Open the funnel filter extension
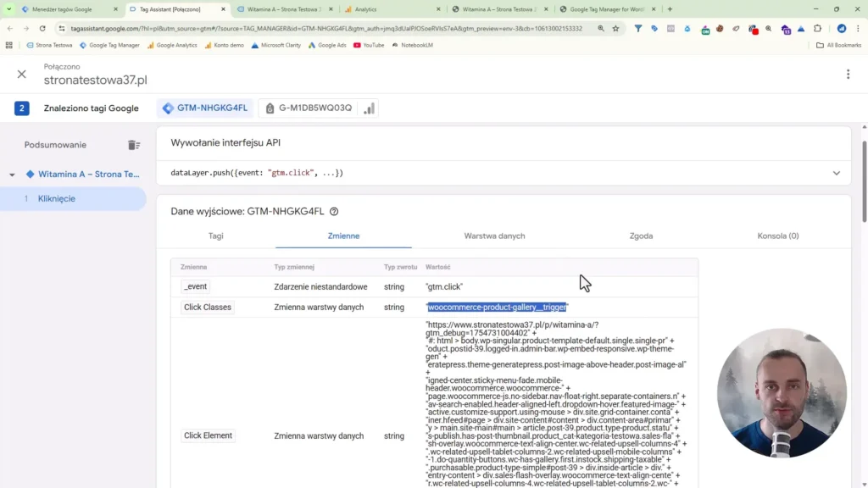Screen dimensions: 868x488 (x=637, y=28)
